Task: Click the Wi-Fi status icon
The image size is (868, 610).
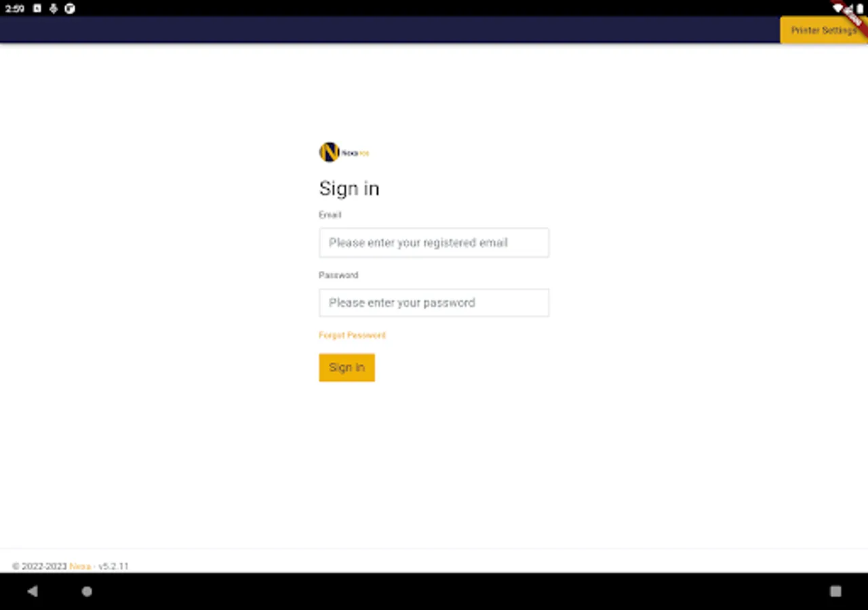Action: pyautogui.click(x=839, y=8)
